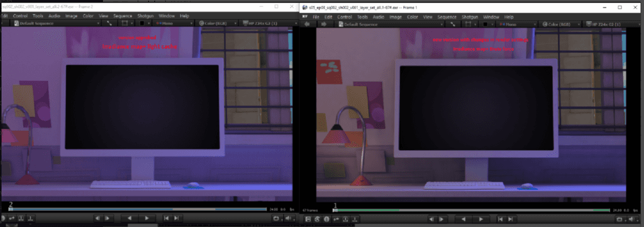Click the green timeline bar in right RV window
The height and width of the screenshot is (227, 644).
point(472,210)
